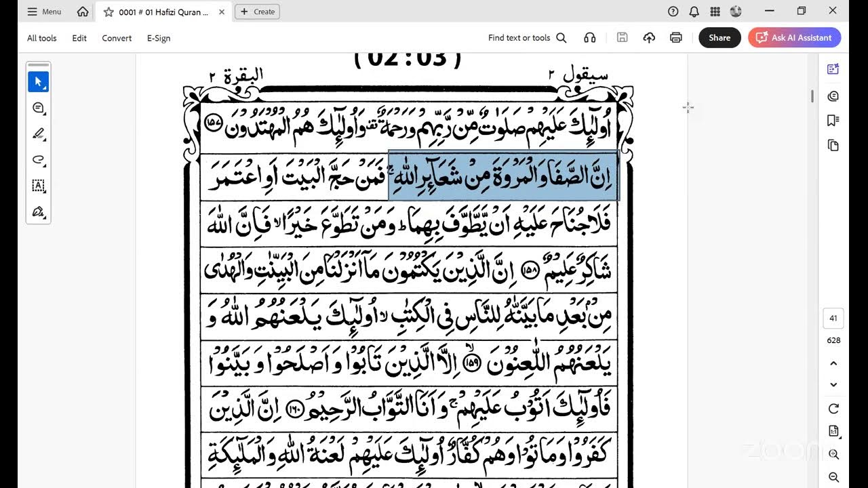This screenshot has width=868, height=488.
Task: Print the document with the printer icon
Action: [x=675, y=38]
